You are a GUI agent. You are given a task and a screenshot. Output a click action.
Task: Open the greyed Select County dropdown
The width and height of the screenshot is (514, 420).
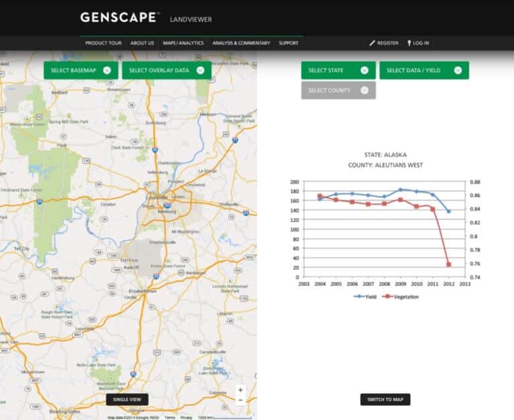[x=338, y=90]
